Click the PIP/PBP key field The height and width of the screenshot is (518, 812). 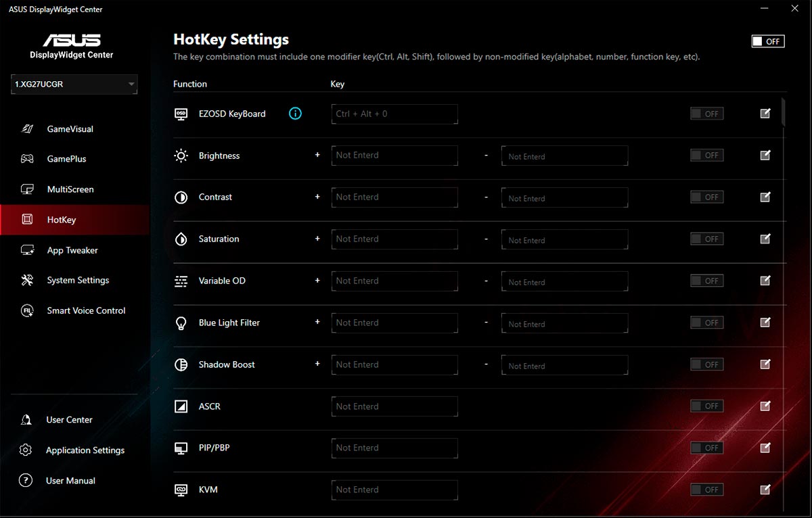tap(394, 448)
